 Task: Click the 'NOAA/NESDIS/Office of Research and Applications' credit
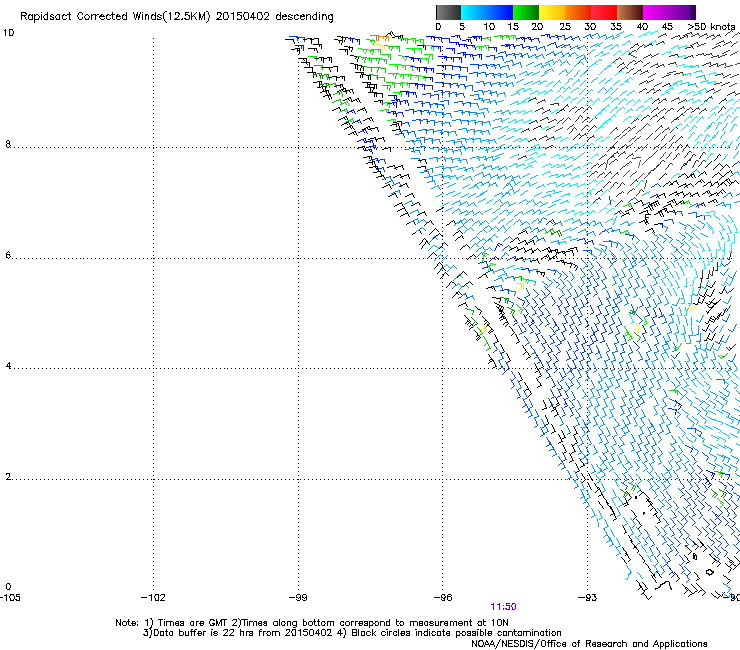589,644
